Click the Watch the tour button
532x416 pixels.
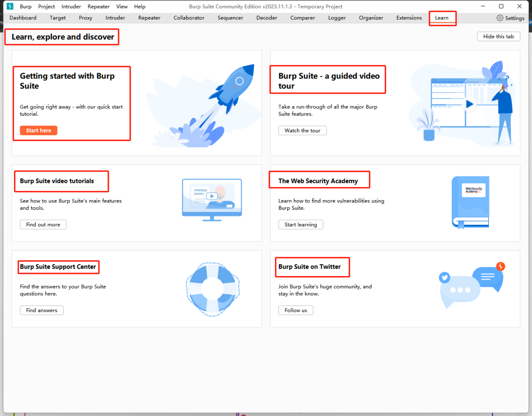pos(302,130)
